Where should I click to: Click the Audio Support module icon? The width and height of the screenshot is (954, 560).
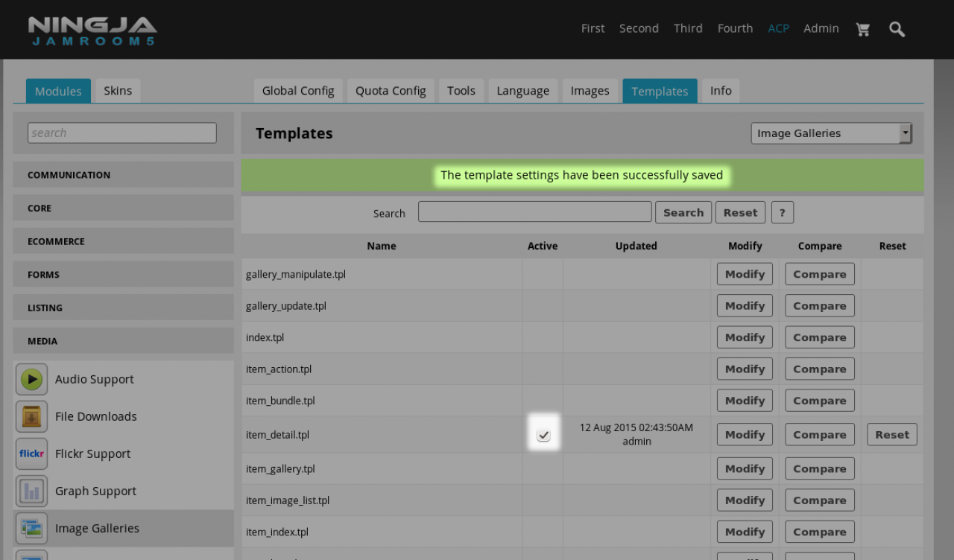tap(31, 379)
